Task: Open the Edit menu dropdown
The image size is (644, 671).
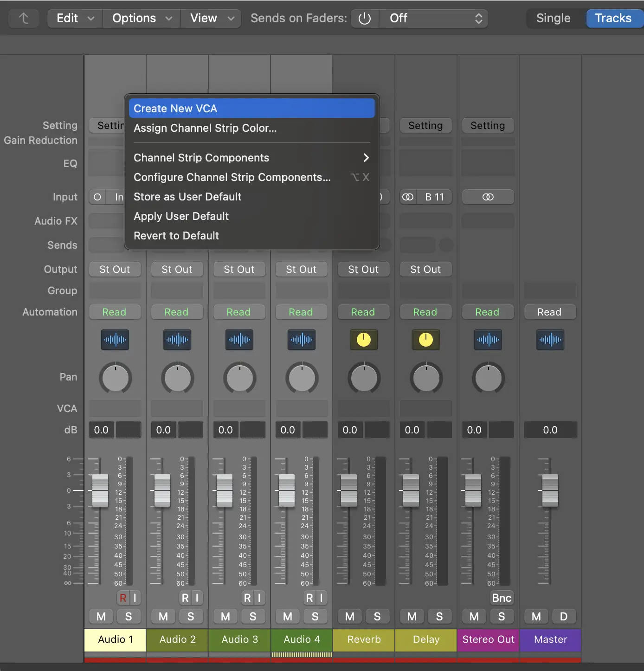Action: pos(75,18)
